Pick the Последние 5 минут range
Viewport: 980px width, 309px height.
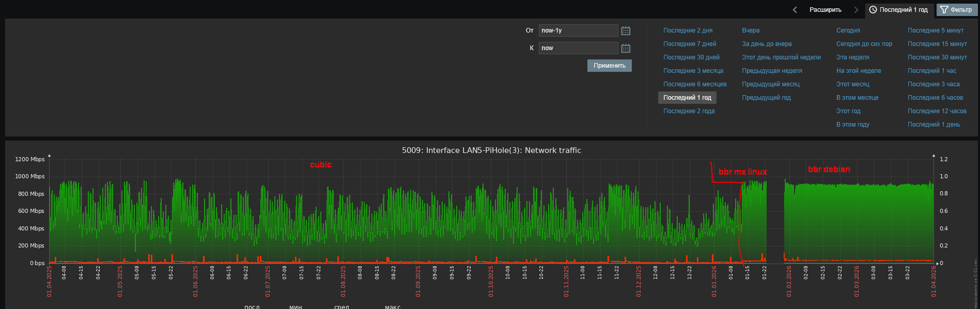tap(935, 30)
